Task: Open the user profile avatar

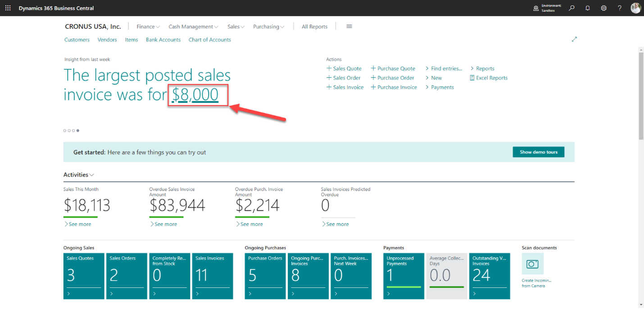Action: 635,8
